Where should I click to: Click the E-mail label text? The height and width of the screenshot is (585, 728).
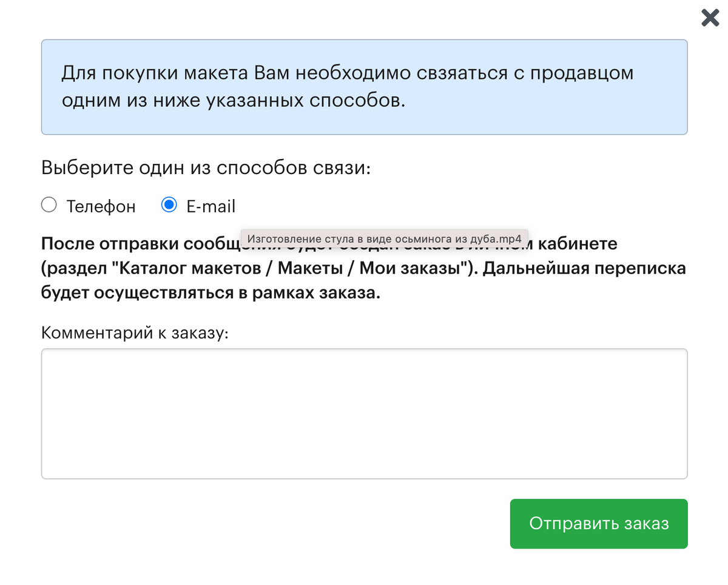[211, 206]
